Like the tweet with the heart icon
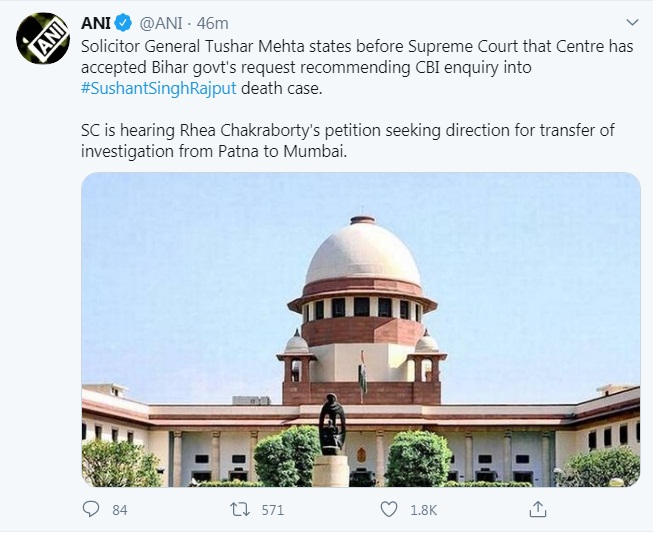Screen dimensions: 653x533 pos(389,509)
